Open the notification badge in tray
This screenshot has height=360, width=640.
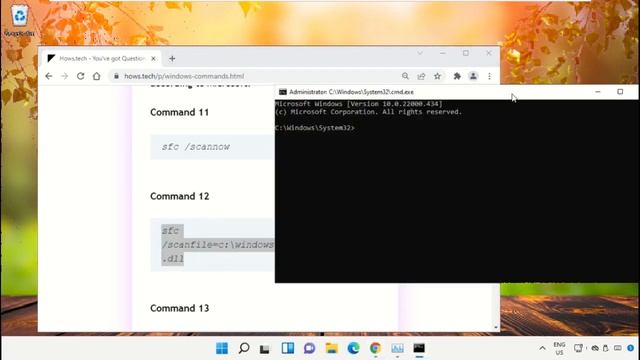(x=631, y=348)
